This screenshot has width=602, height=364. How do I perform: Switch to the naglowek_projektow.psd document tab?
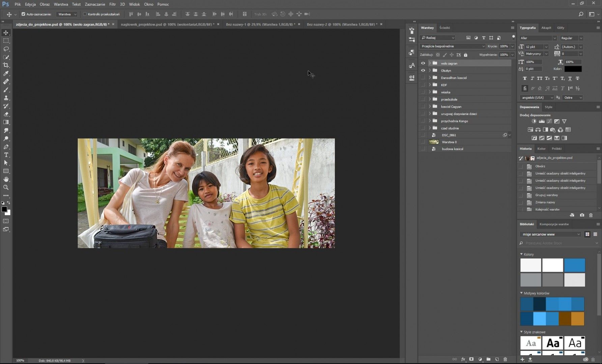167,24
